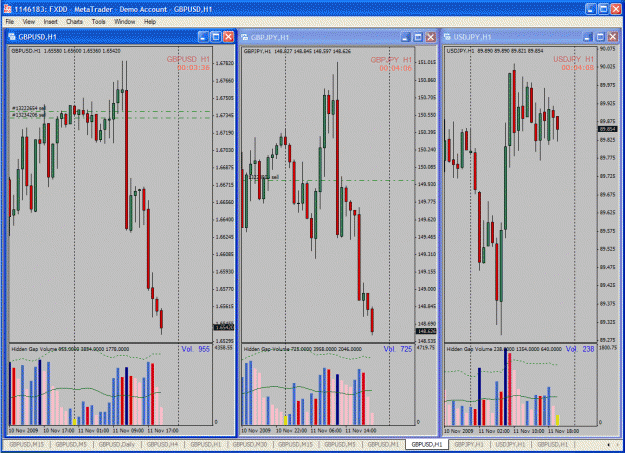Minimize the GBPUSD,H1 chart window
The image size is (625, 453).
203,37
